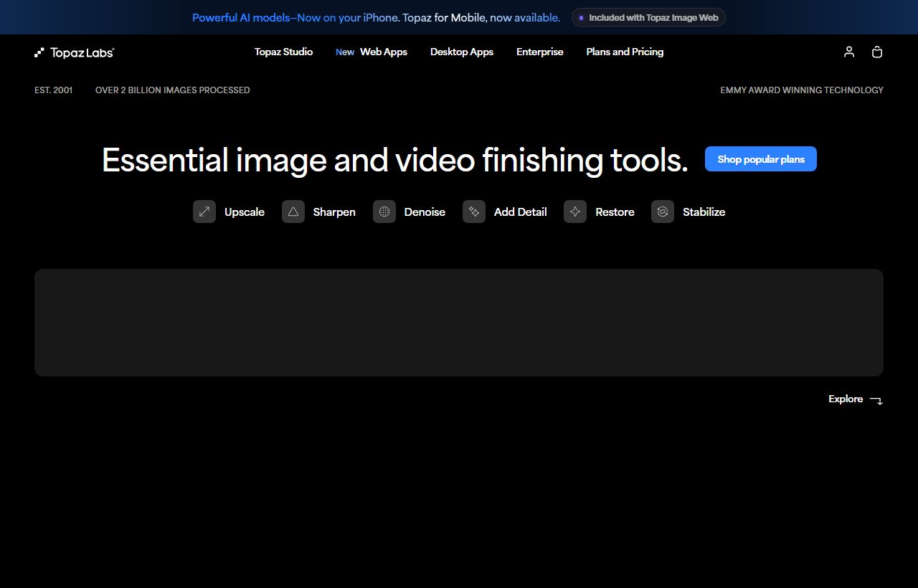Click Shop popular plans button
Viewport: 918px width, 588px height.
click(761, 159)
